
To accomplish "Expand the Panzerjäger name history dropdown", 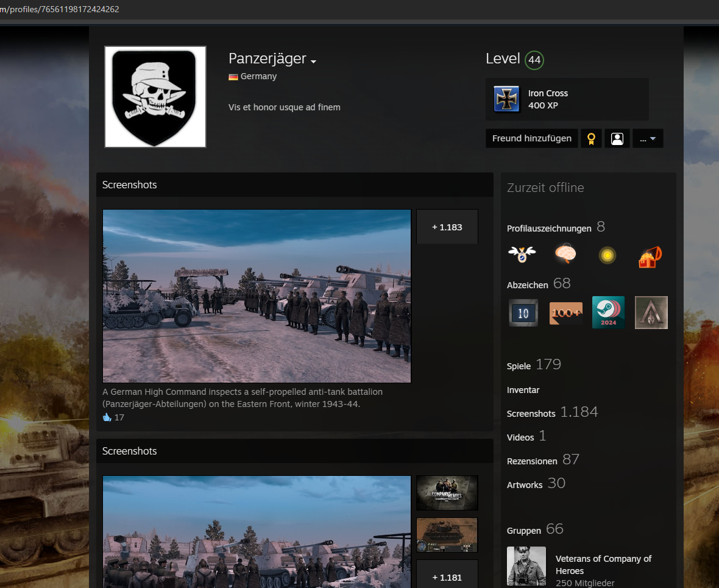I will tap(313, 62).
